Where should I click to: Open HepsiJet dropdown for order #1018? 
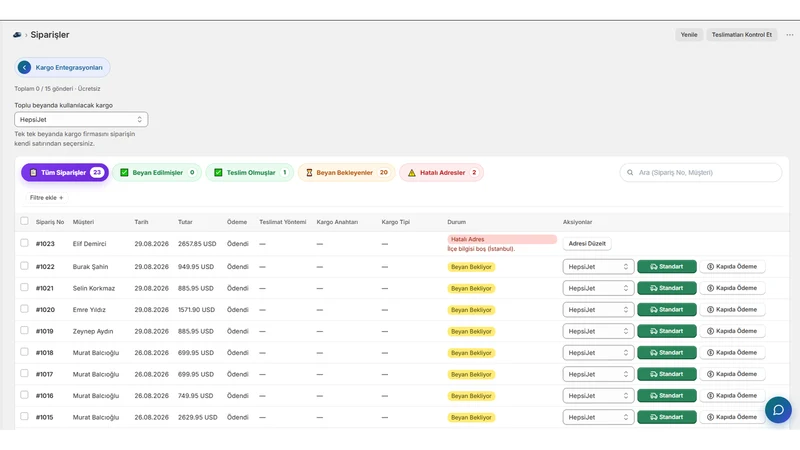[598, 352]
